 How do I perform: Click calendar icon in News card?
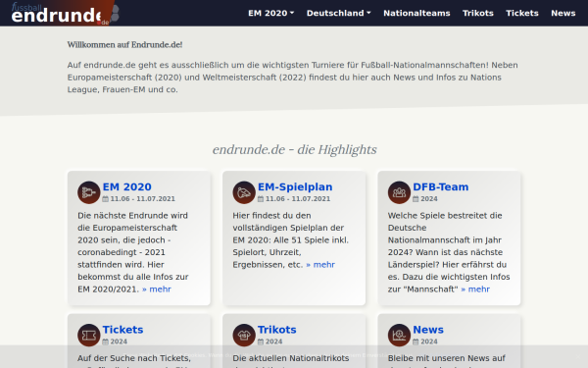tap(416, 342)
